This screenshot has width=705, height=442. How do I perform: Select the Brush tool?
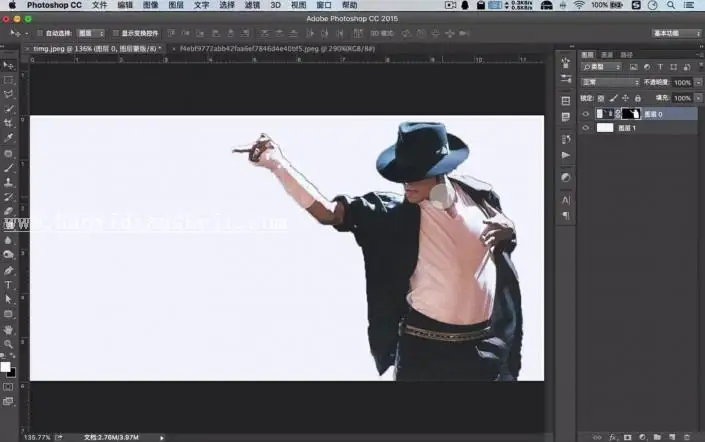pos(8,168)
